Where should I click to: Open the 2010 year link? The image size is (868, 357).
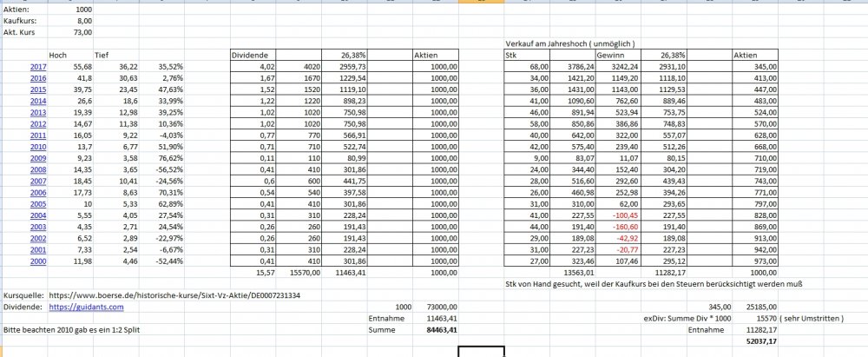click(38, 147)
